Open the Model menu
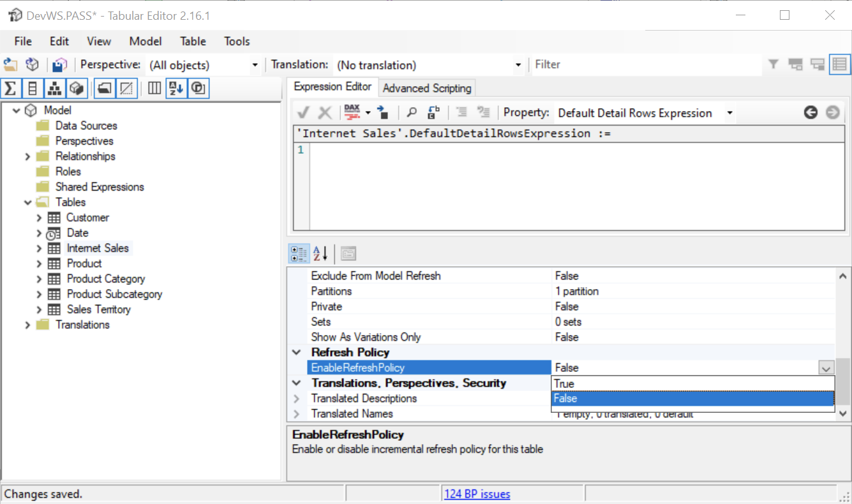 click(146, 41)
